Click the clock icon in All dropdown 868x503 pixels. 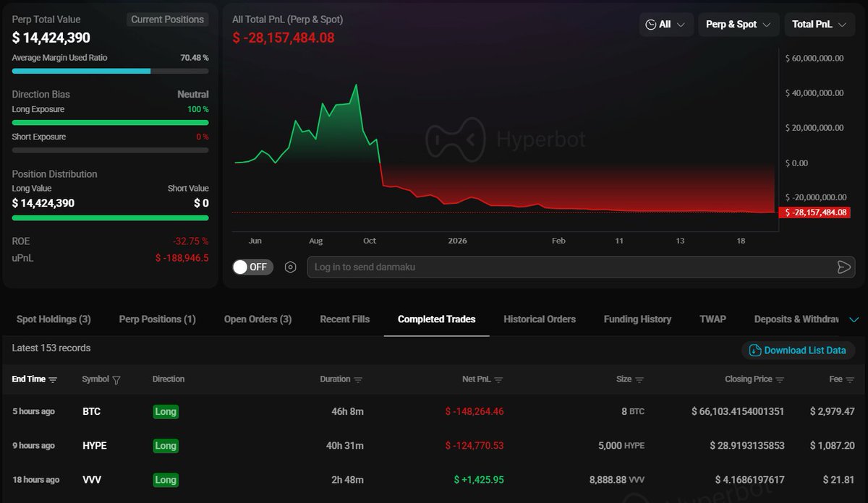(651, 25)
